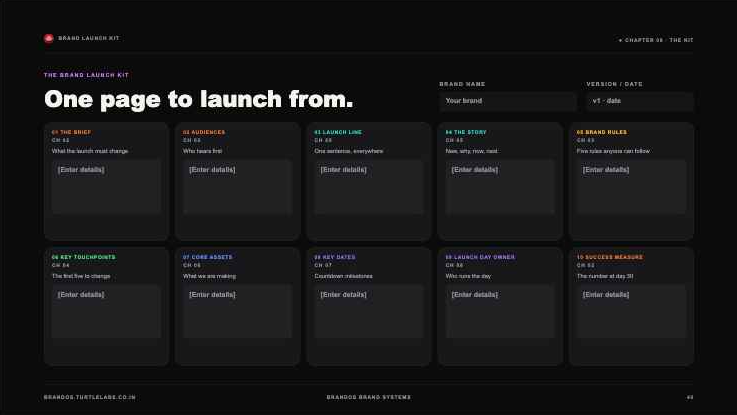
Task: Click the '09 LAUNCH DAY OWNER' card heading
Action: (x=480, y=258)
